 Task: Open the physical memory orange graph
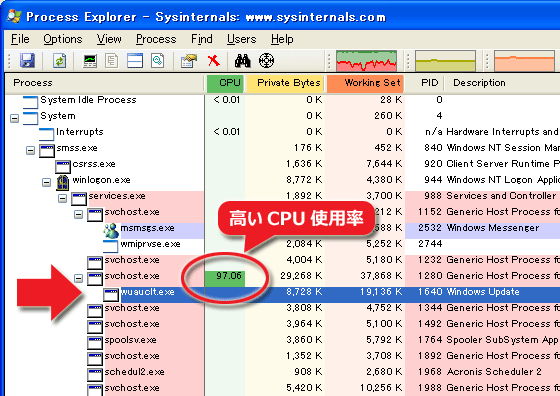pos(524,61)
